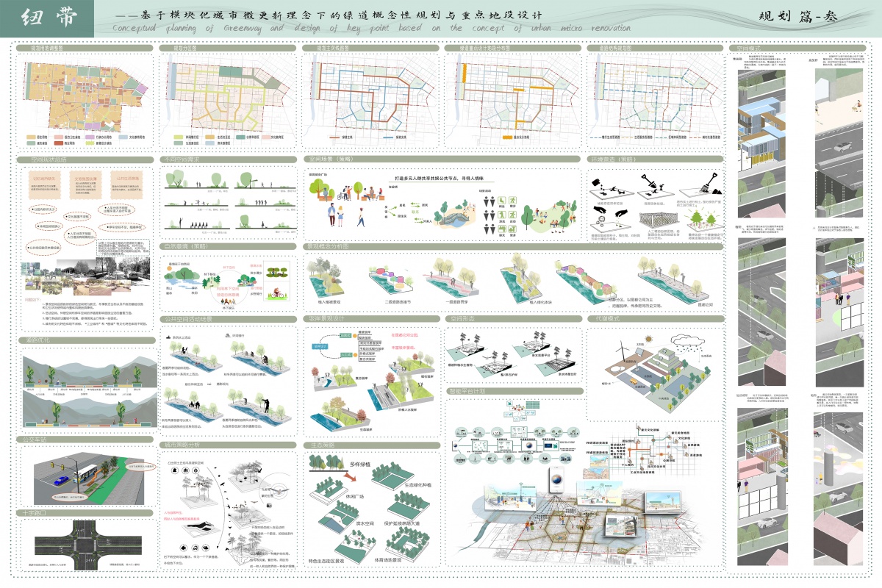Select the cyclist picture in 自然意境 panel
This screenshot has height=588, width=882.
(x=279, y=293)
